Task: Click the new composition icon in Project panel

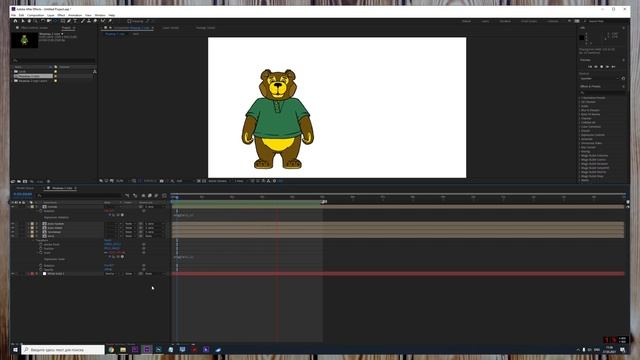Action: tap(25, 181)
